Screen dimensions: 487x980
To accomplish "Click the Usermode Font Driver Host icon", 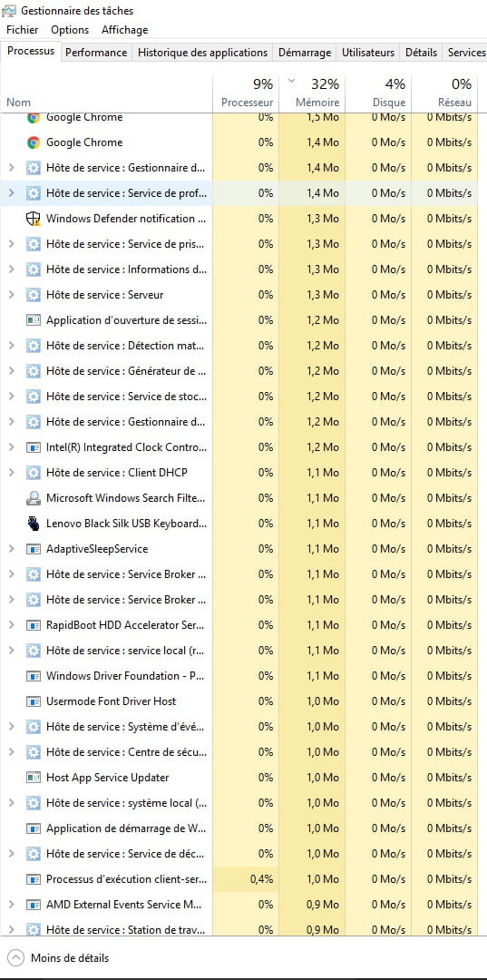I will 33,701.
